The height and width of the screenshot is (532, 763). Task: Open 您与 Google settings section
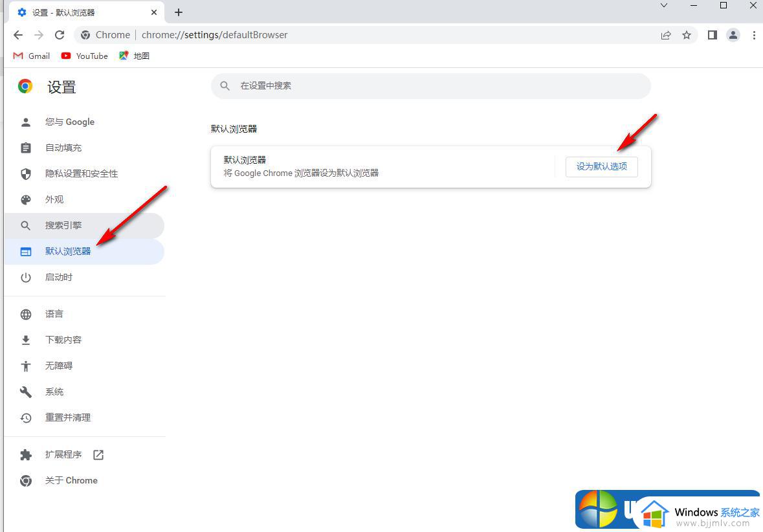[84, 122]
